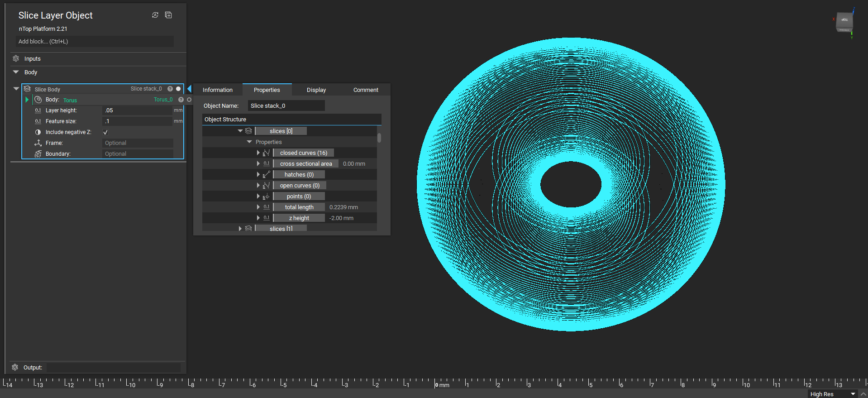The width and height of the screenshot is (868, 398).
Task: Click the cross sectional area scalar icon
Action: coord(267,163)
